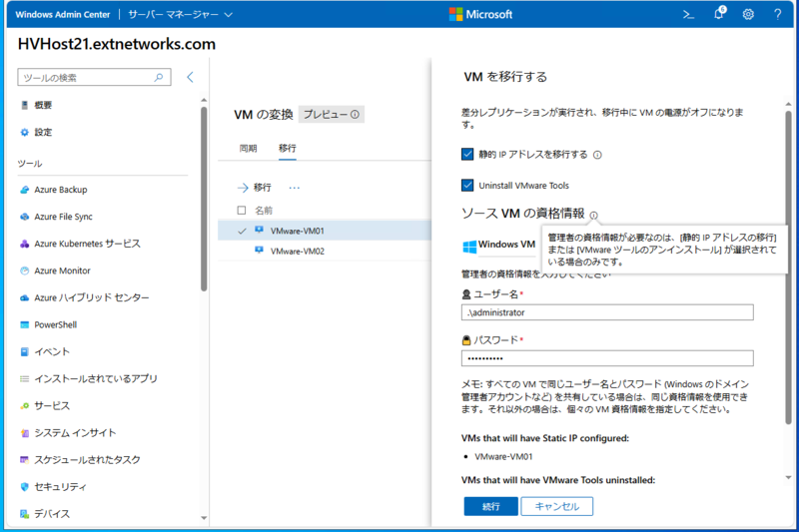The height and width of the screenshot is (532, 799).
Task: Switch to the 移行 tab
Action: (x=288, y=148)
